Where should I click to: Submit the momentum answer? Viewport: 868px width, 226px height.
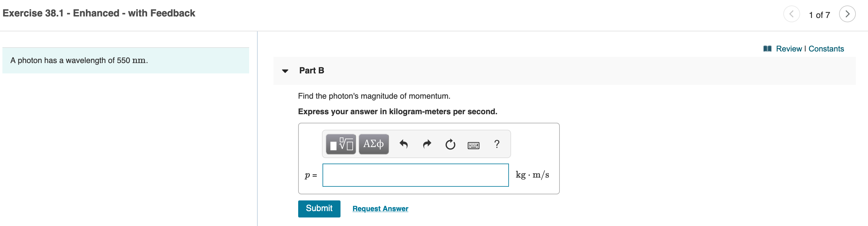pos(319,208)
